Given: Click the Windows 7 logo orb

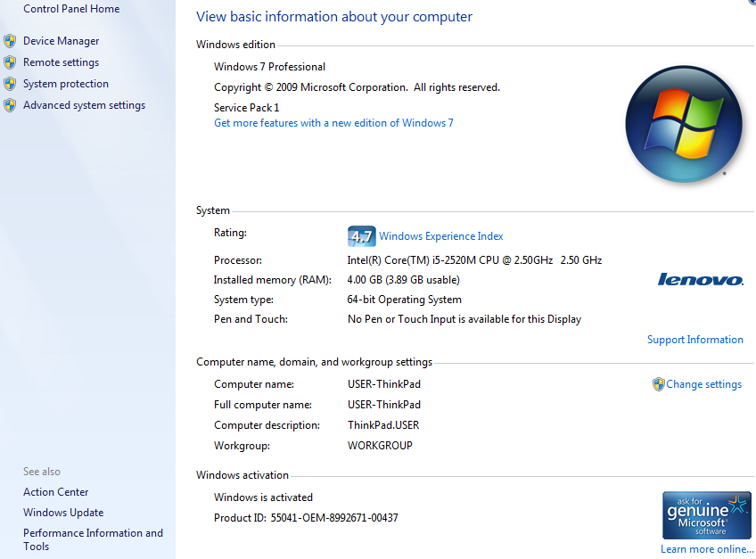Looking at the screenshot, I should pyautogui.click(x=684, y=124).
